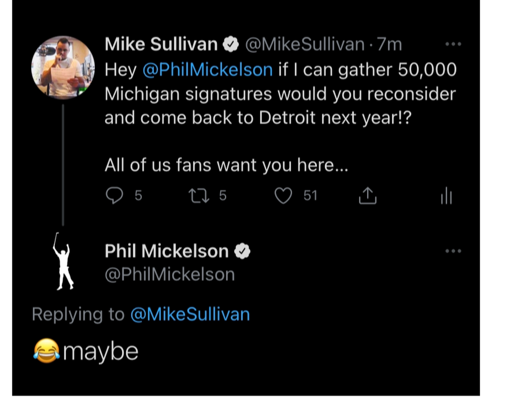Click the @MikeSullivan handle beside the name
This screenshot has width=532, height=399.
(x=305, y=44)
